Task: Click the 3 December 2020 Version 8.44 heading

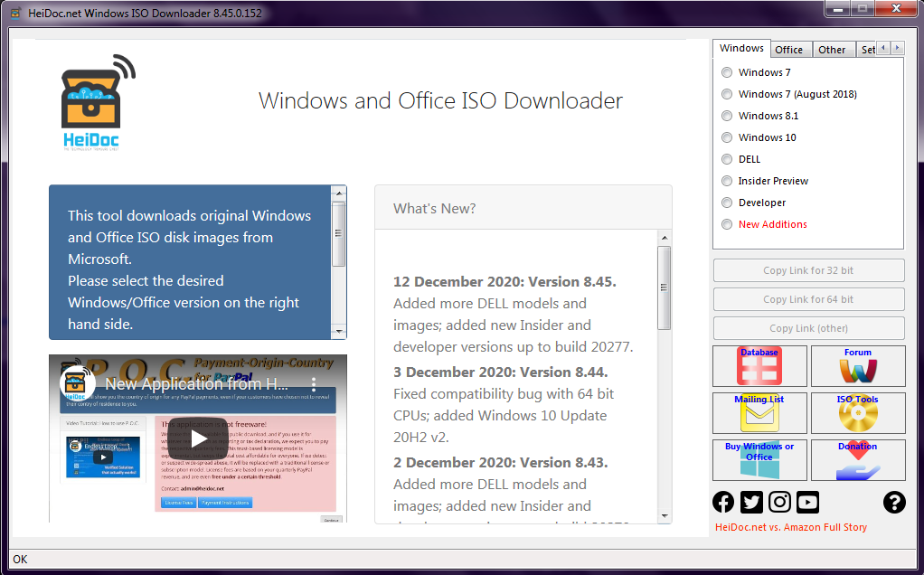Action: pyautogui.click(x=500, y=372)
